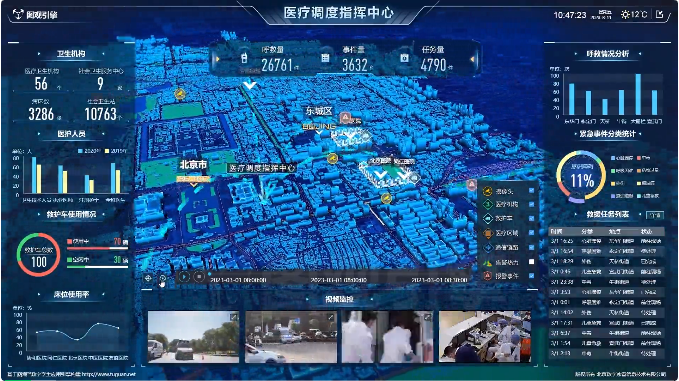
Task: Expand the first video feed to fullscreen
Action: click(234, 317)
